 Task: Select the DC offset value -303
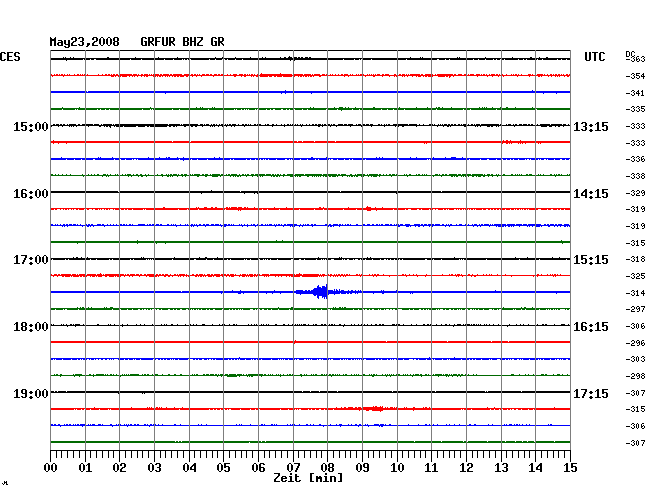coord(635,359)
